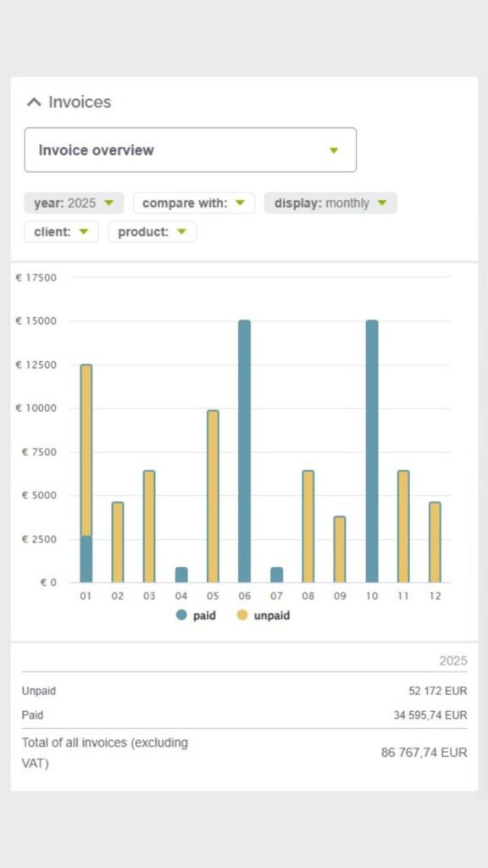The height and width of the screenshot is (868, 488).
Task: Toggle the unpaid series in legend
Action: [263, 615]
